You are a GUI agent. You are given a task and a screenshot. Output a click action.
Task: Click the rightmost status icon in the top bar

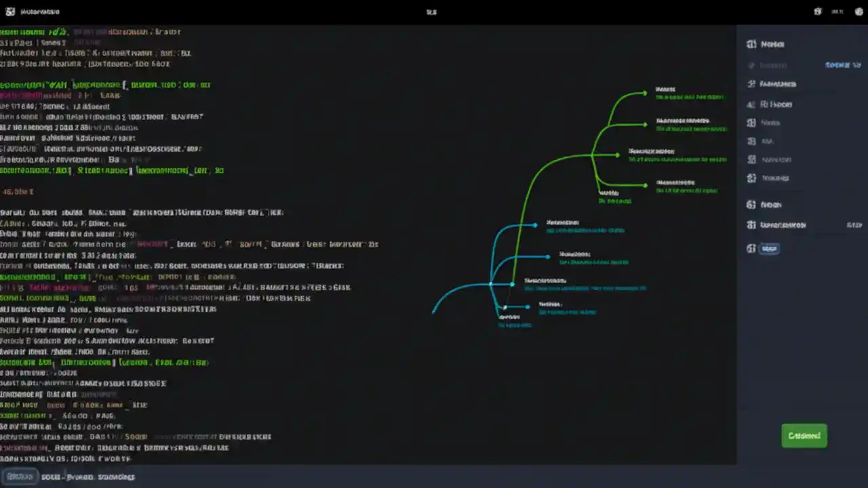click(x=859, y=12)
